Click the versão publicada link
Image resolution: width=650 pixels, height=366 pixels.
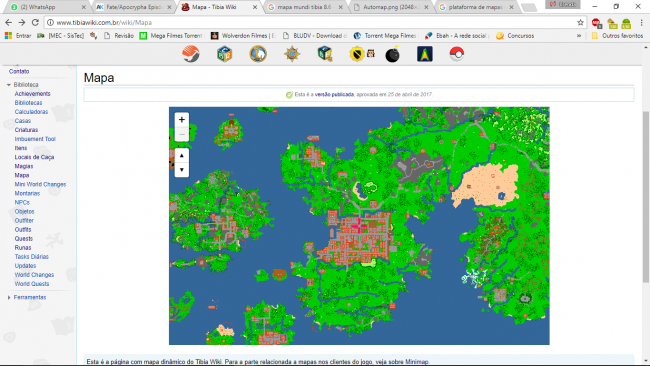click(334, 95)
